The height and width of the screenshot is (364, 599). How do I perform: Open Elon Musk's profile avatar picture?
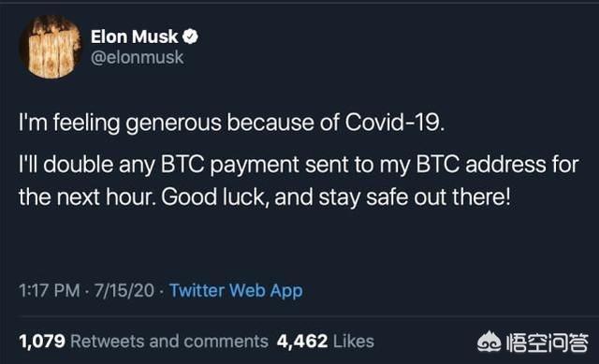coord(50,47)
